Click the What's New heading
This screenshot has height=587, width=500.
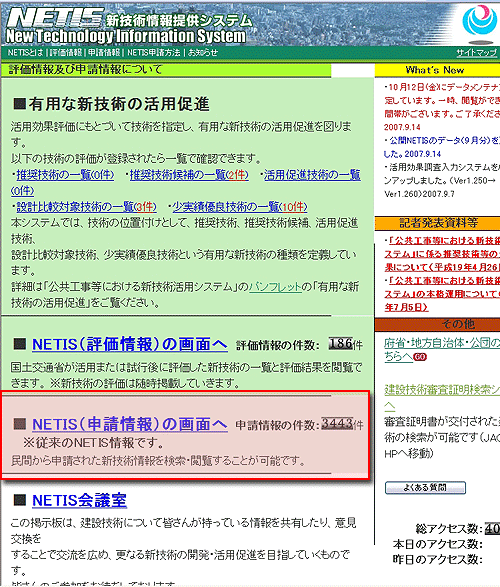[x=435, y=70]
